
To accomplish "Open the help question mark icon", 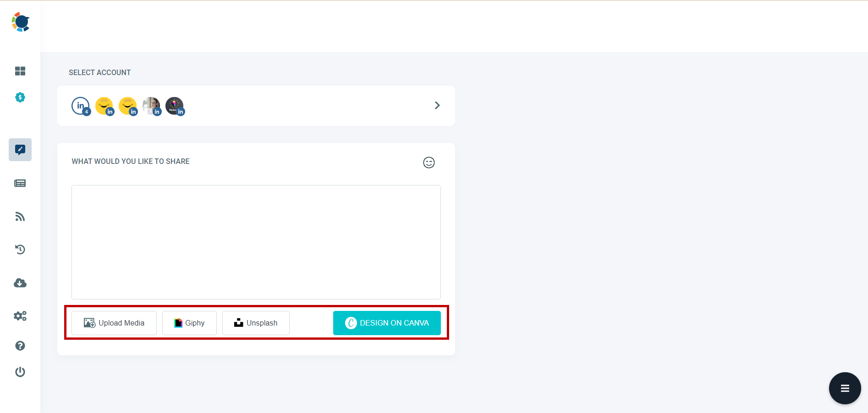I will click(x=20, y=346).
